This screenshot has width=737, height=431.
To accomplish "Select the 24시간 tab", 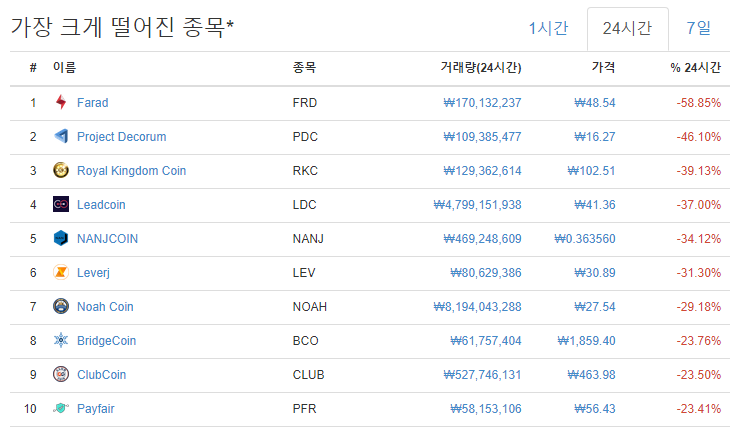I will (627, 28).
